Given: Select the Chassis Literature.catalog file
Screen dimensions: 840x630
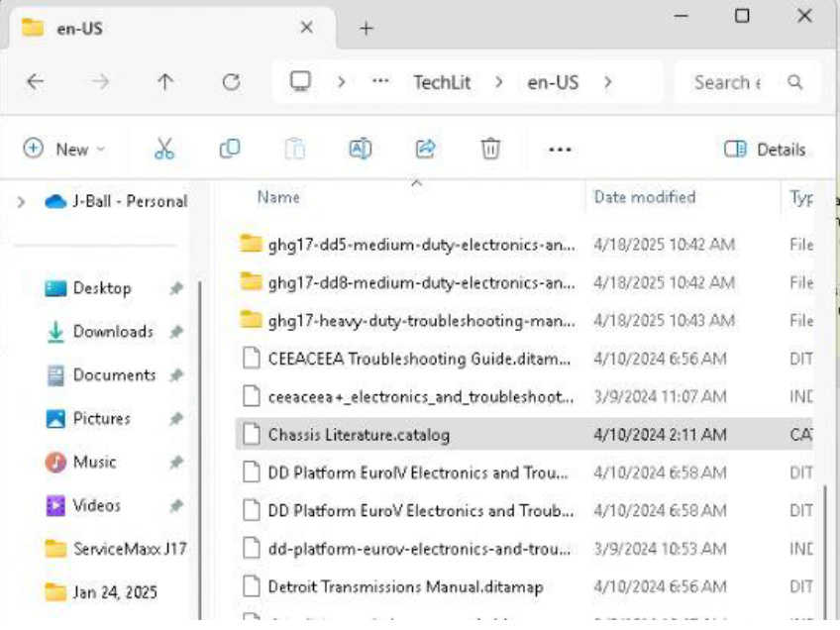Looking at the screenshot, I should pos(358,435).
